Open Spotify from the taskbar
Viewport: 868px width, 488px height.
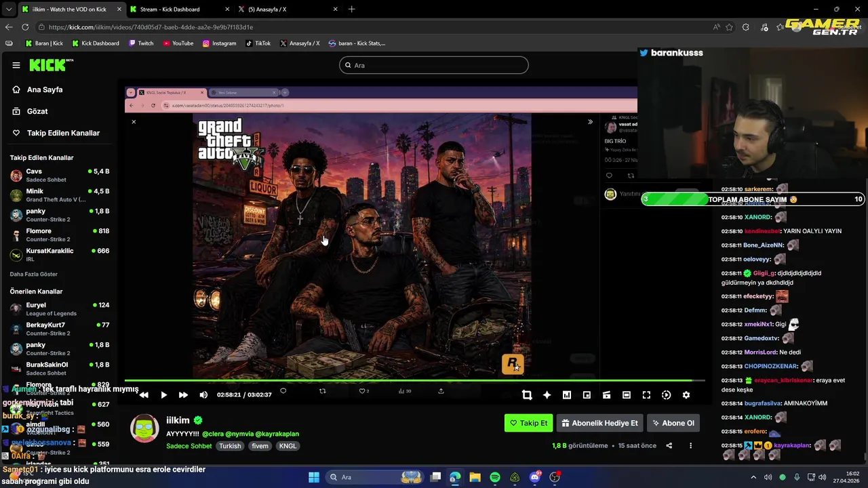click(495, 477)
